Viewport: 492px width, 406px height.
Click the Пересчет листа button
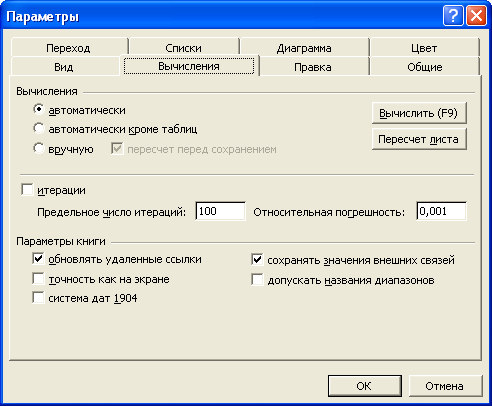(x=419, y=139)
